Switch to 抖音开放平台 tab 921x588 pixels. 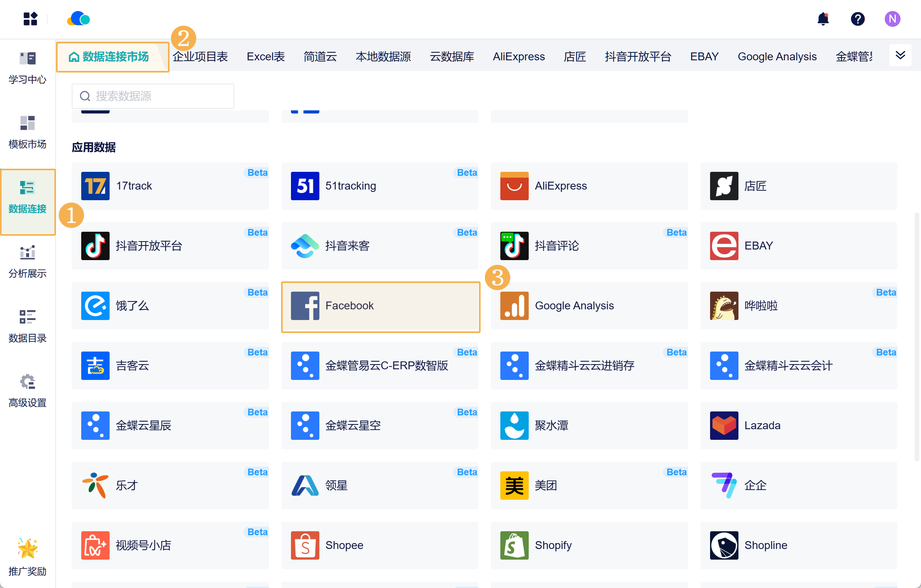pyautogui.click(x=638, y=57)
